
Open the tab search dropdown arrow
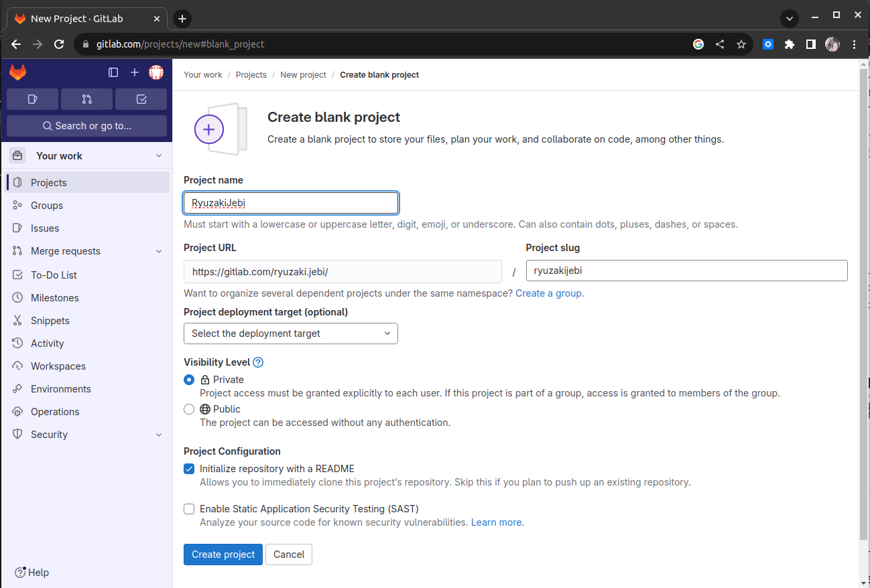(x=790, y=19)
